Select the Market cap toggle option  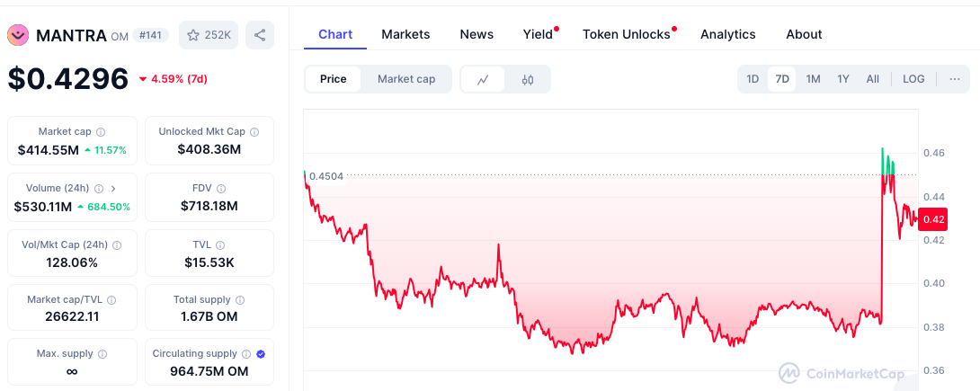tap(406, 79)
